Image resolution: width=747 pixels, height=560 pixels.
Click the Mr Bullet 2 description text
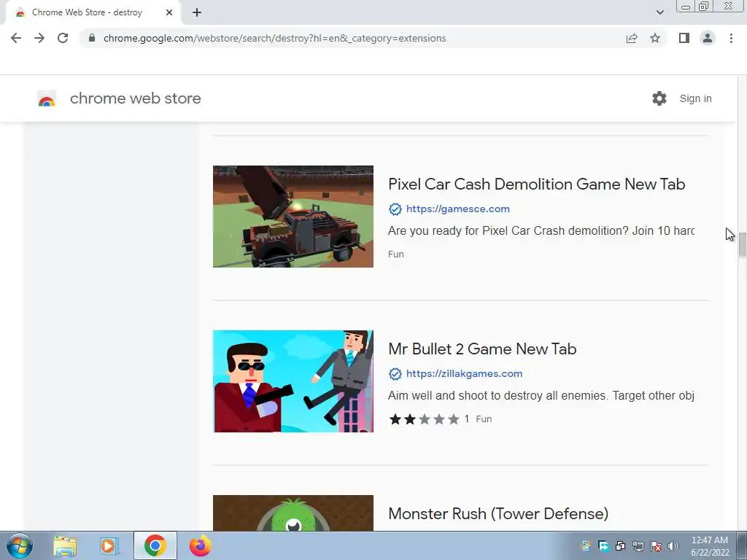click(x=541, y=396)
